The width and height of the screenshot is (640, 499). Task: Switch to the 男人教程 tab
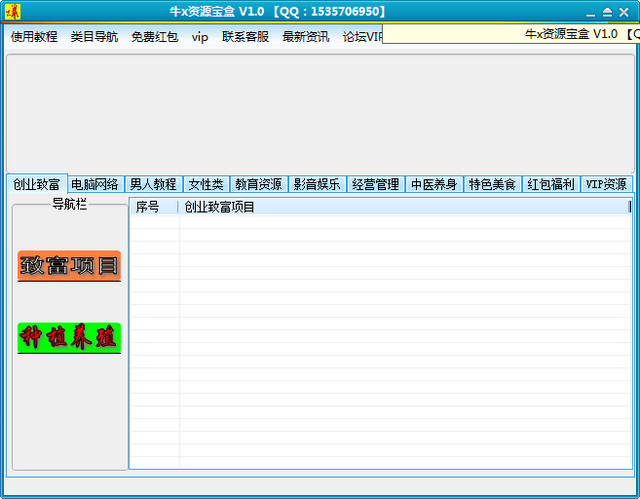[x=153, y=184]
